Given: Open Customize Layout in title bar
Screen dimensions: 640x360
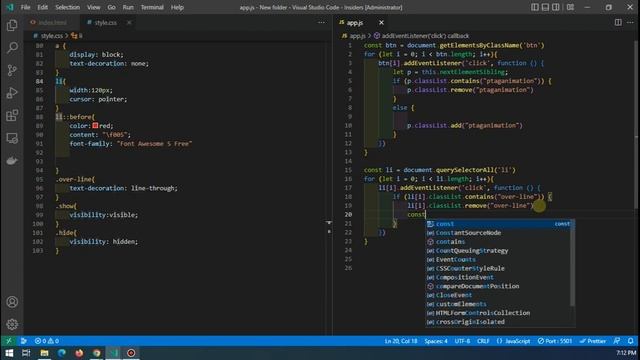Looking at the screenshot, I should point(570,7).
